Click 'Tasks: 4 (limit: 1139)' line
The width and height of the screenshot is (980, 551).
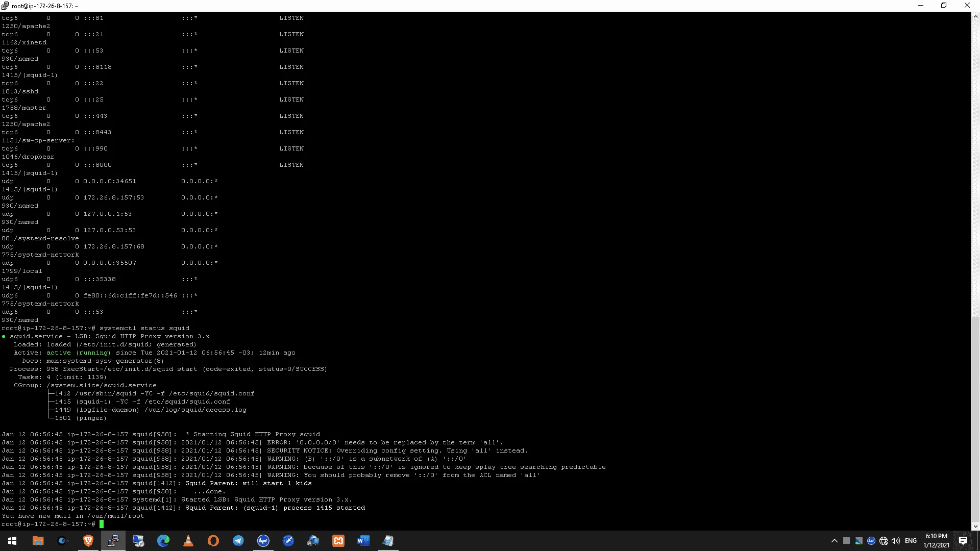click(x=62, y=377)
